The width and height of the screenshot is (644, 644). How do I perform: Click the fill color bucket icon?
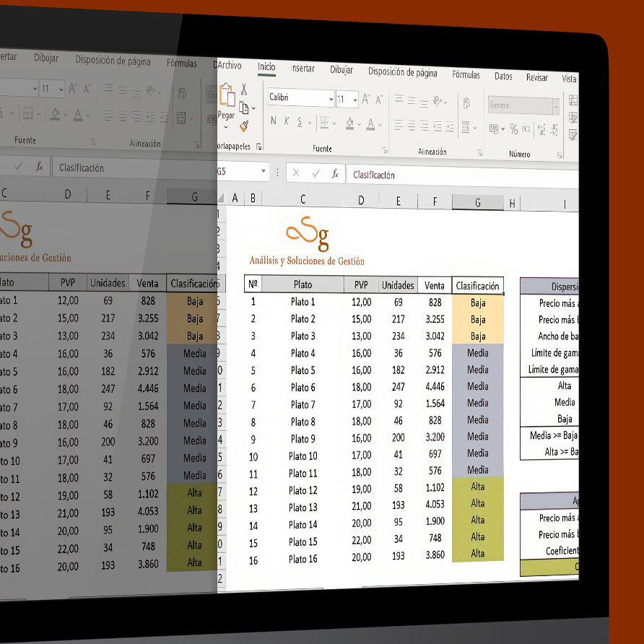[x=349, y=123]
